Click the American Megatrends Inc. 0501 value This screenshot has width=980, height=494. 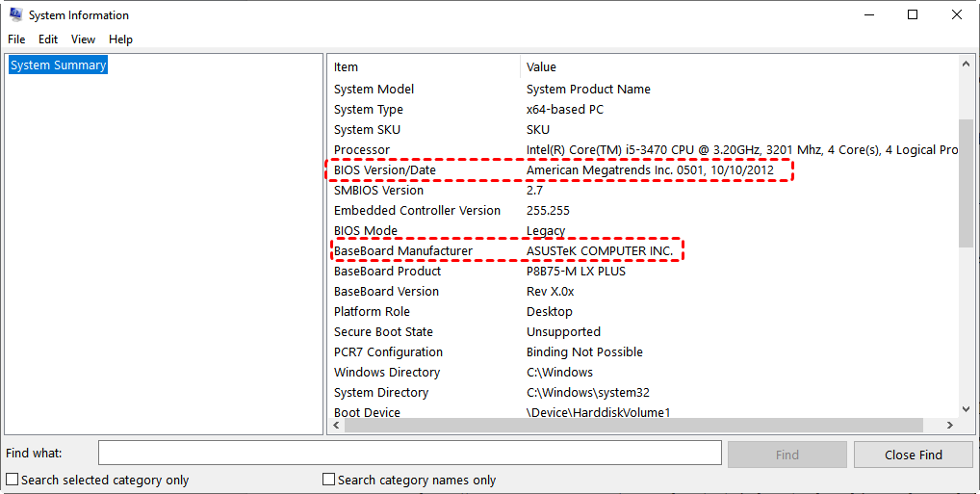coord(650,170)
